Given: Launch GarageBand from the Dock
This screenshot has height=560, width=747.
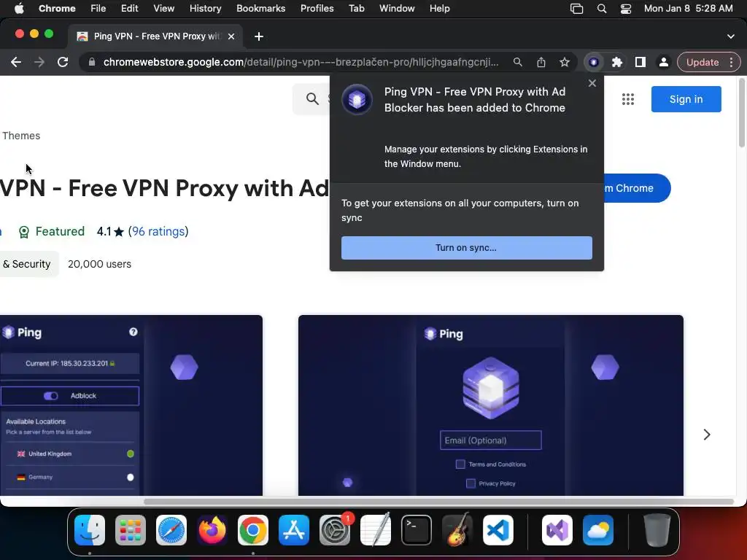Looking at the screenshot, I should [x=457, y=530].
